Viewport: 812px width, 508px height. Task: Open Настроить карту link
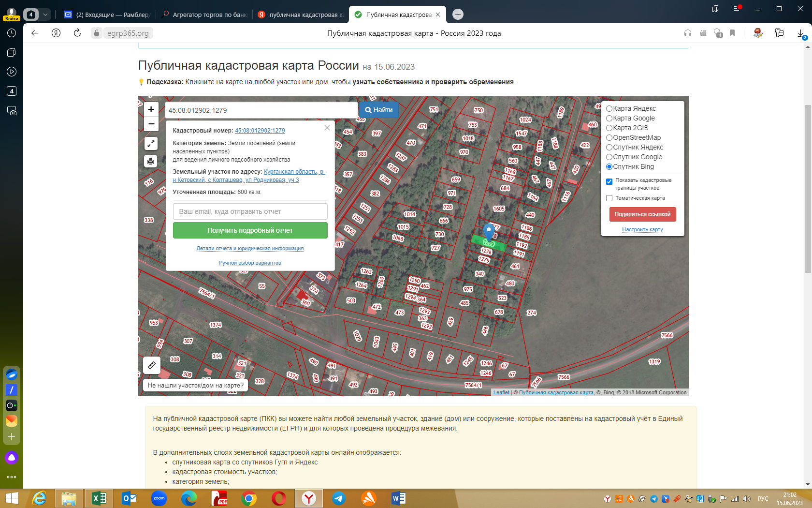click(x=642, y=229)
